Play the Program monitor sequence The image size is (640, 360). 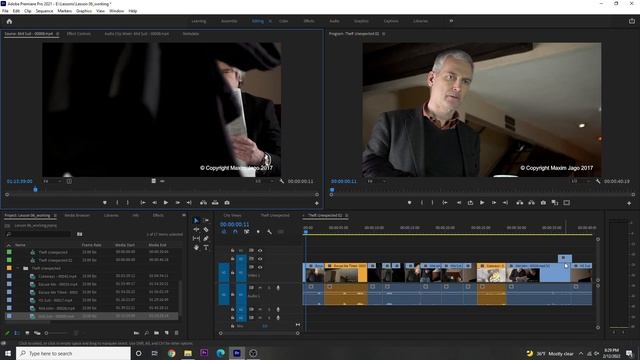point(482,202)
